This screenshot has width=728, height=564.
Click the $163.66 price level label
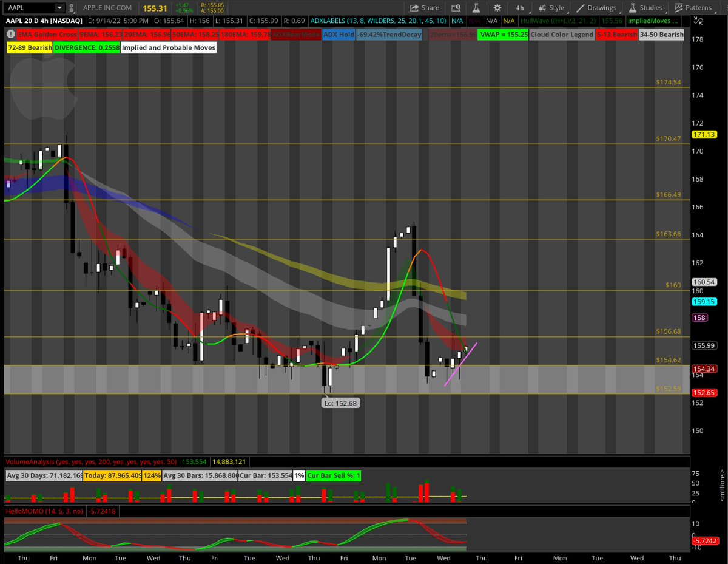pos(669,234)
